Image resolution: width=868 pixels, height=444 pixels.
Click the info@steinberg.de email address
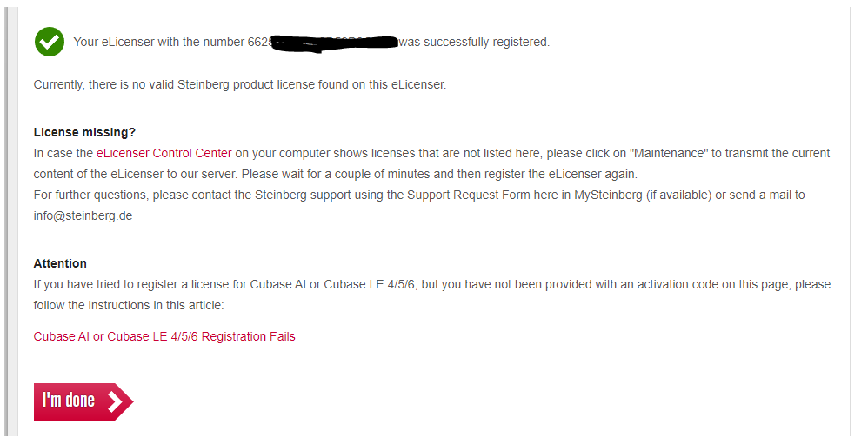(83, 215)
